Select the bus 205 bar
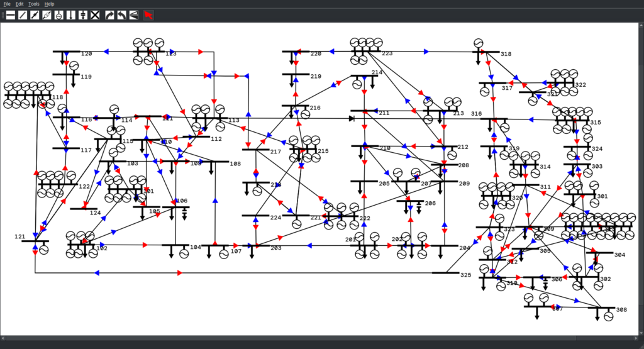Viewport: 644px width, 349px height. 364,181
